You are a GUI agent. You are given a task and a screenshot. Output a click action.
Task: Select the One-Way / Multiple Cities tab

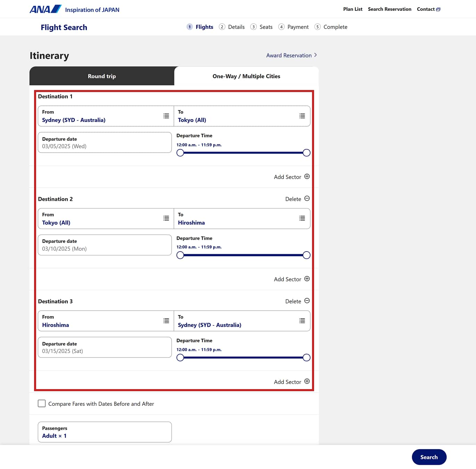(246, 76)
